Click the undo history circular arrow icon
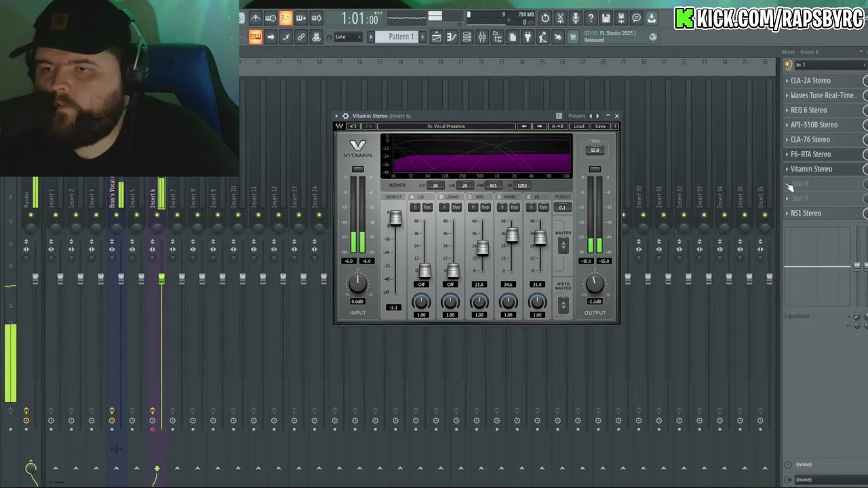Viewport: 868px width, 488px height. pyautogui.click(x=545, y=18)
